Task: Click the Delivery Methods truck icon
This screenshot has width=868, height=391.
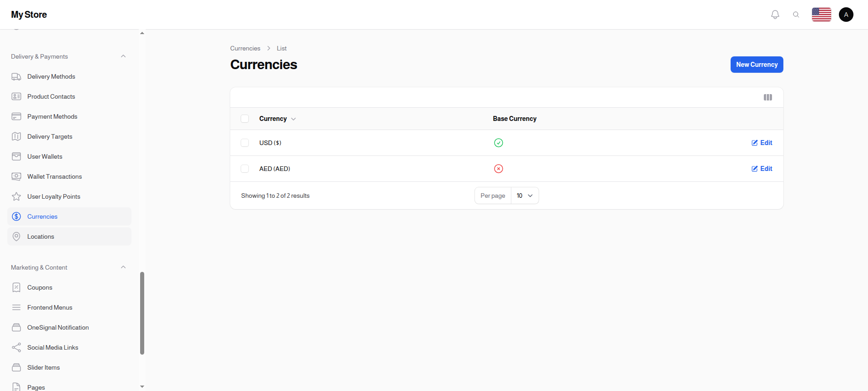Action: 16,76
